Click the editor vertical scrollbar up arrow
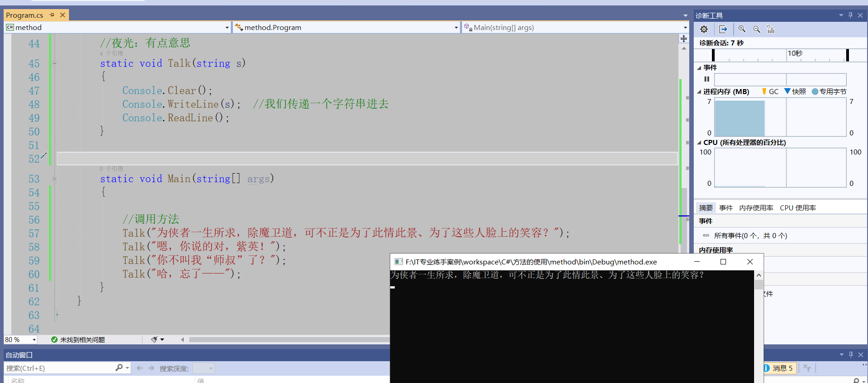Image resolution: width=868 pixels, height=383 pixels. point(684,48)
